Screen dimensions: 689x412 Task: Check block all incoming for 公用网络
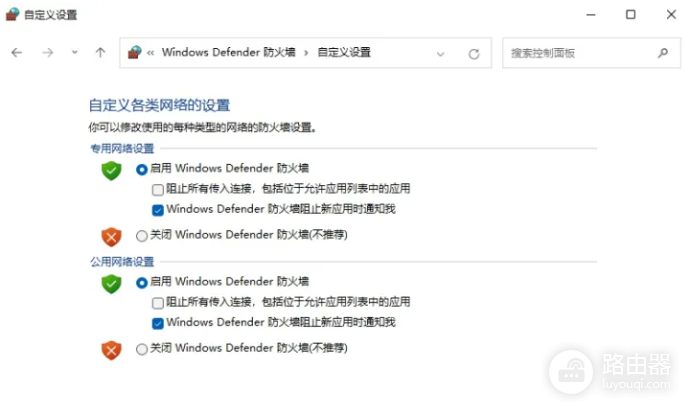[x=158, y=303]
